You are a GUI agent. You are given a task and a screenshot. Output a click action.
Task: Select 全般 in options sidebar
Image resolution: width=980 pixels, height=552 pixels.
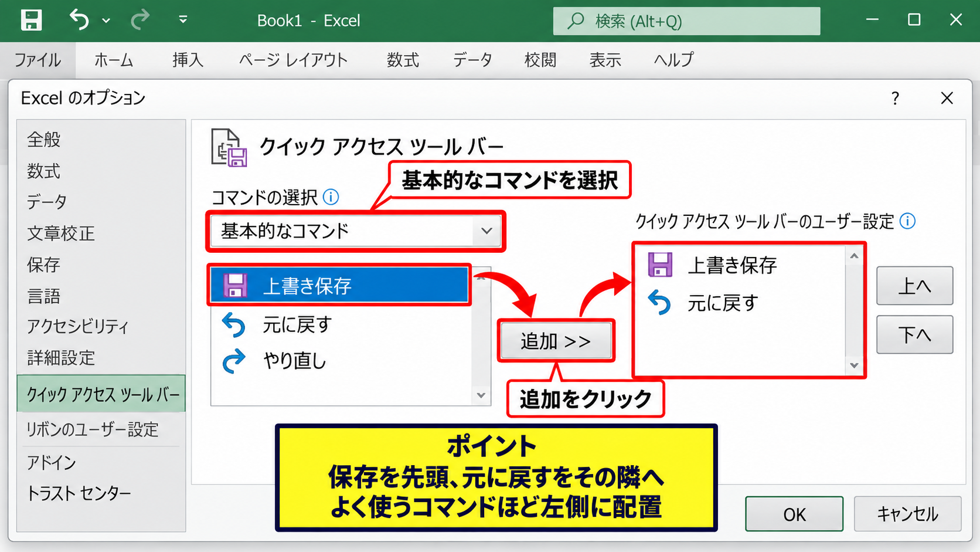[101, 140]
